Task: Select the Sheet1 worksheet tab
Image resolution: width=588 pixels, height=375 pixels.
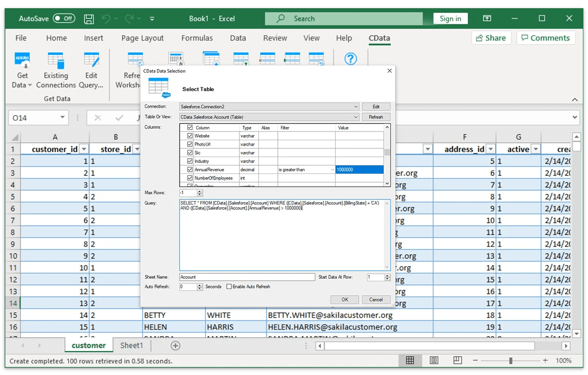Action: click(131, 345)
